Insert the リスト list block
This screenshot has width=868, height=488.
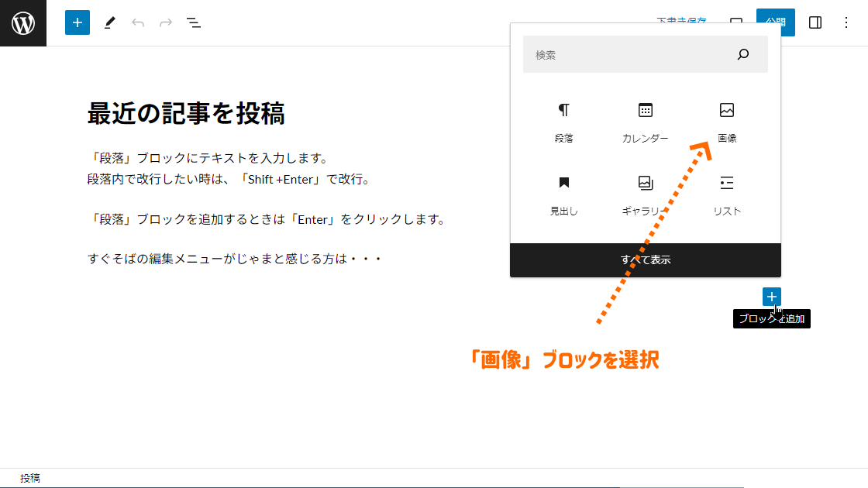point(726,195)
